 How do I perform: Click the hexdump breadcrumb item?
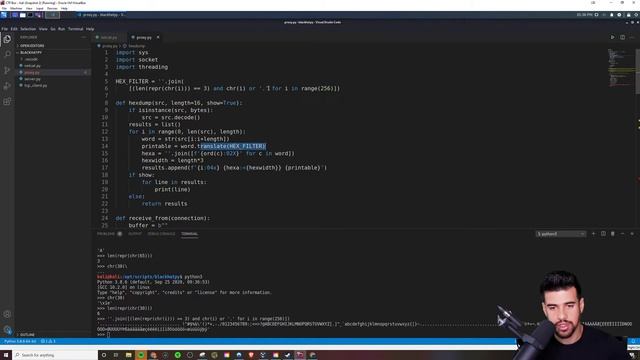click(136, 46)
